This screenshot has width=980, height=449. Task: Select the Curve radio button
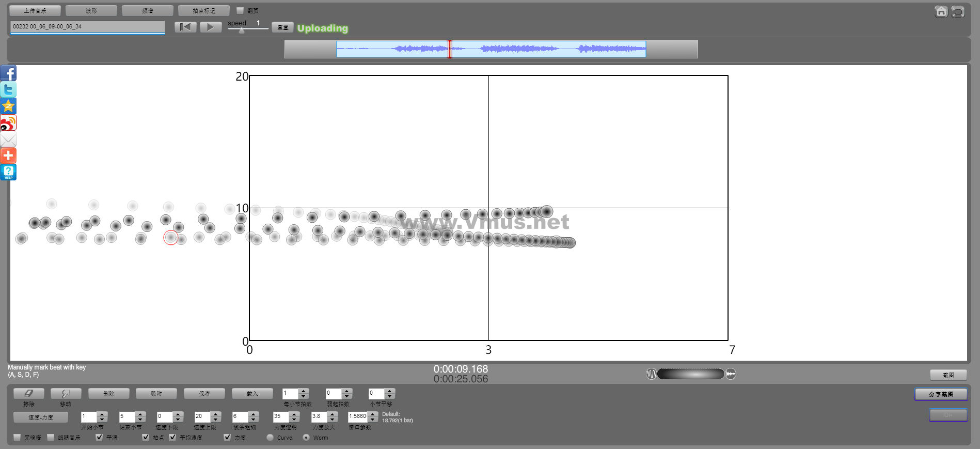click(270, 437)
